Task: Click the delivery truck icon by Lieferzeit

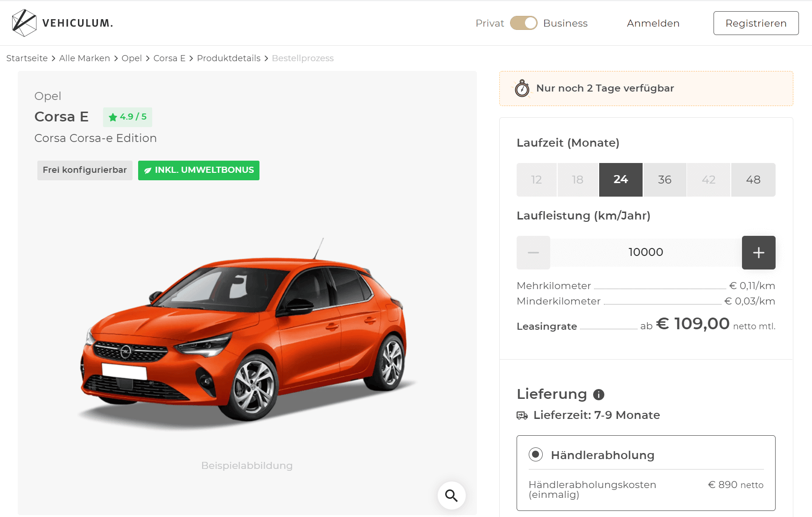Action: [x=522, y=415]
